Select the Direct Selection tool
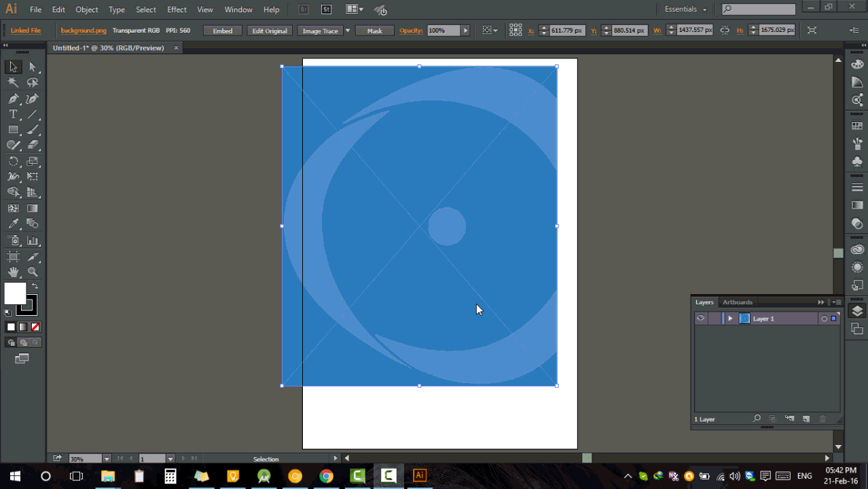 (33, 67)
